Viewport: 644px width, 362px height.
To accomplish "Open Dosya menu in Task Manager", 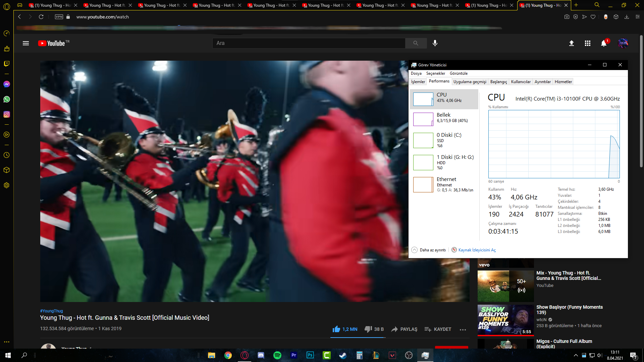I will coord(416,73).
